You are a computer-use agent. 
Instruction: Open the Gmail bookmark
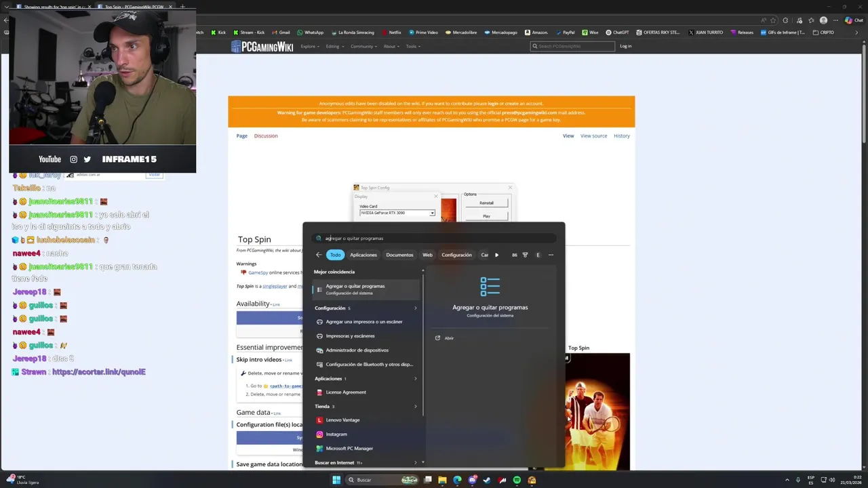point(280,33)
